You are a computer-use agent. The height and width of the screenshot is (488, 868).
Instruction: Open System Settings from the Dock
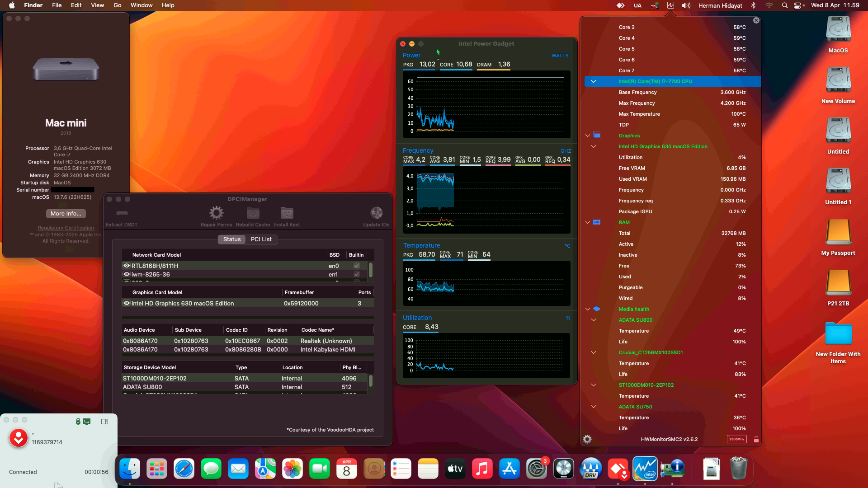[537, 469]
